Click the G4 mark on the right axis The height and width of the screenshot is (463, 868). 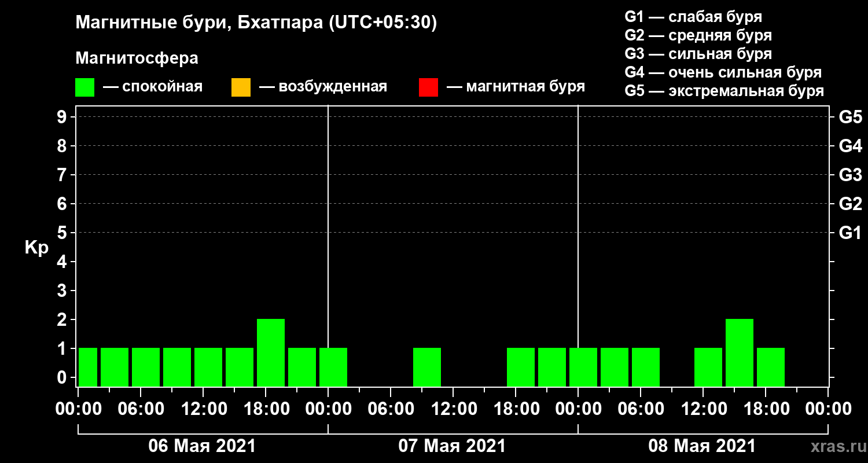click(x=850, y=146)
